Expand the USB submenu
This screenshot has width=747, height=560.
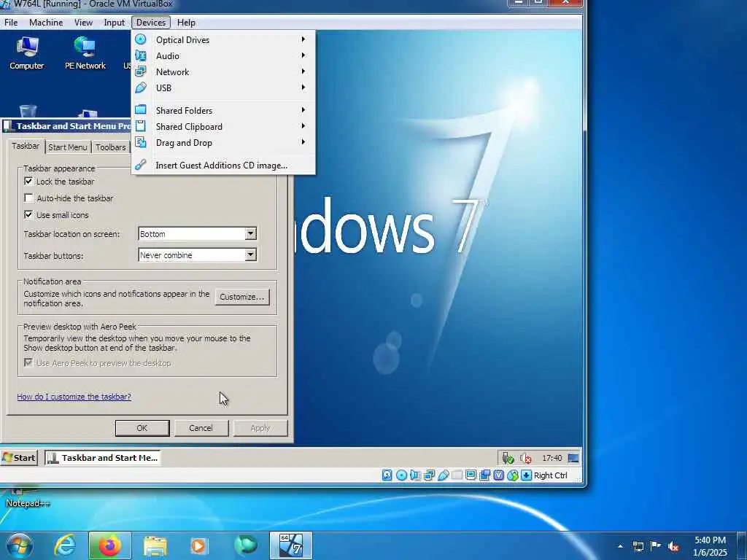(x=223, y=87)
